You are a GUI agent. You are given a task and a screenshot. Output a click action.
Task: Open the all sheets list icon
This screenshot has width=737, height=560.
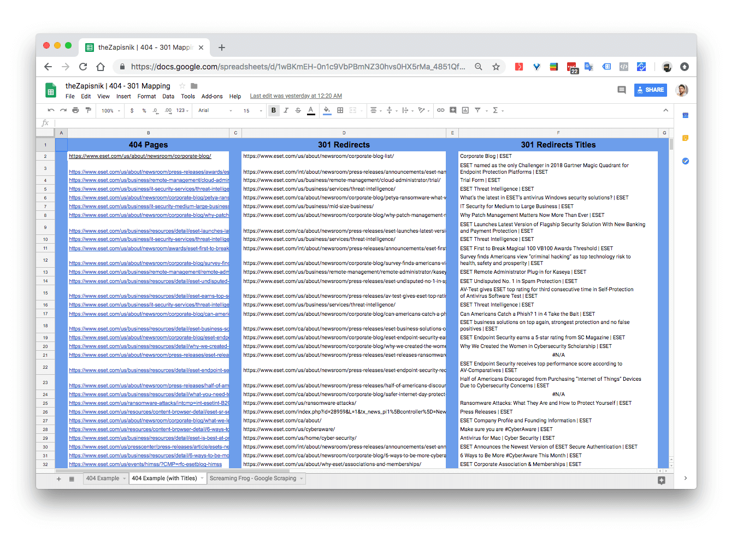(x=72, y=479)
